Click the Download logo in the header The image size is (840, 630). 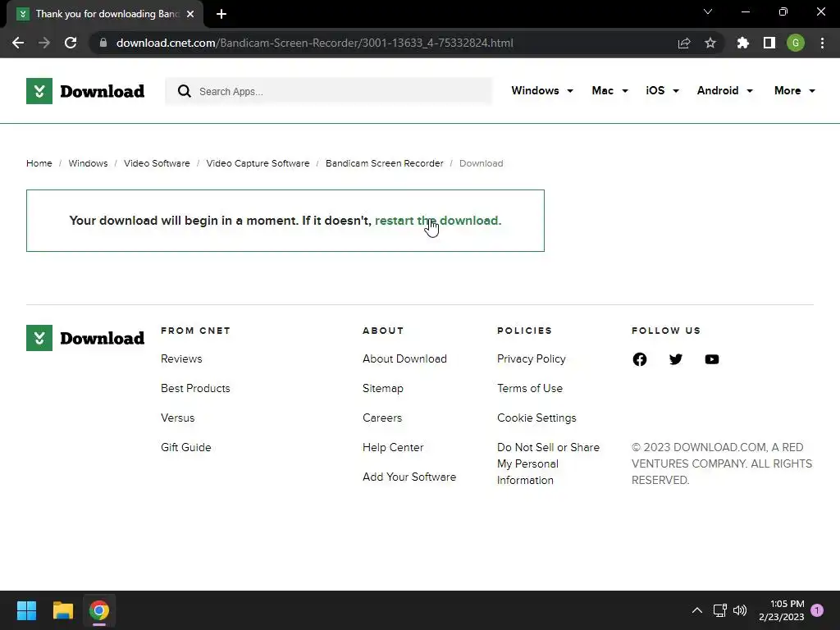click(x=85, y=91)
